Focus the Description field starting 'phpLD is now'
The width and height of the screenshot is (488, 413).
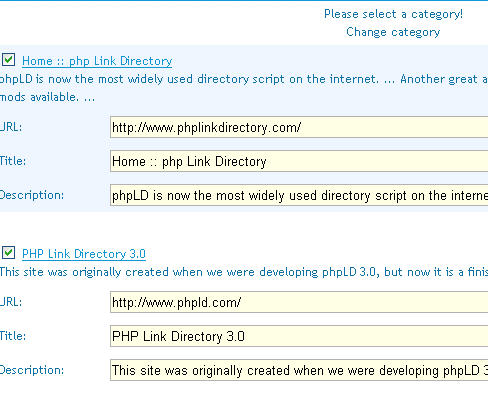[299, 195]
